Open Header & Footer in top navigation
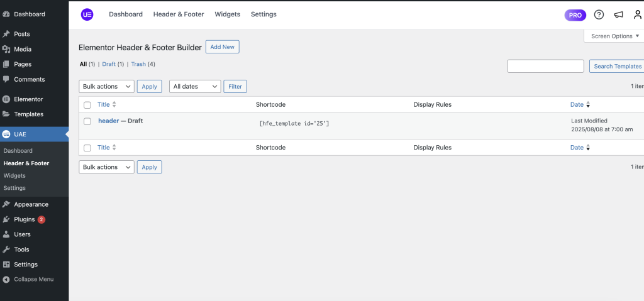644x301 pixels. pos(179,14)
